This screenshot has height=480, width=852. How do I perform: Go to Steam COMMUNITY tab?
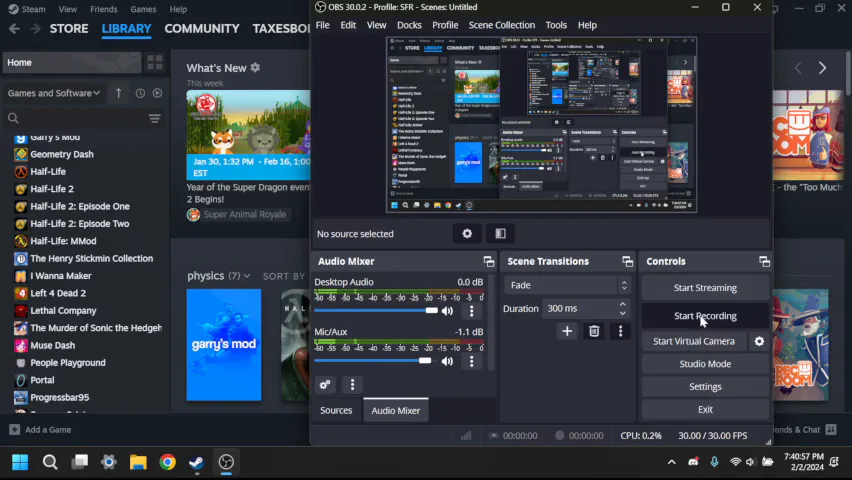(x=202, y=28)
